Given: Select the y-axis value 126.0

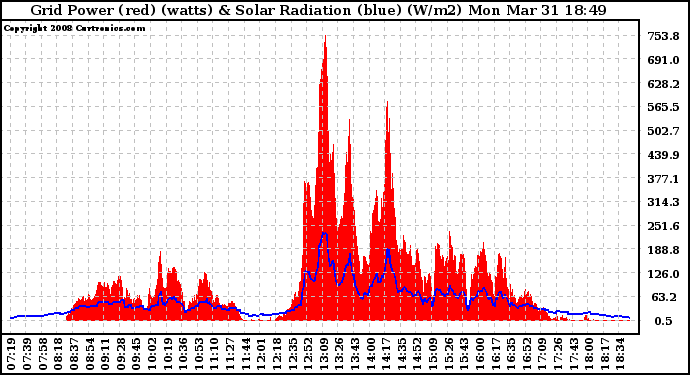Looking at the screenshot, I should [663, 274].
